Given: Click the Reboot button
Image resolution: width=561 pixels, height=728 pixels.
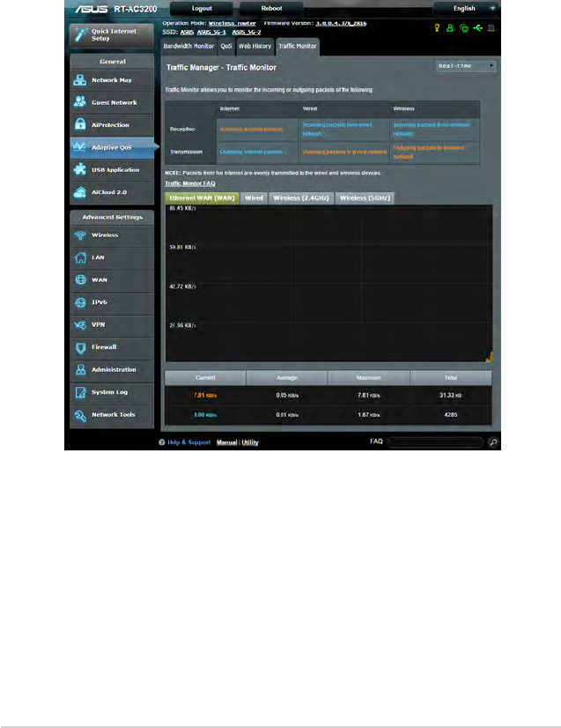Looking at the screenshot, I should point(271,8).
